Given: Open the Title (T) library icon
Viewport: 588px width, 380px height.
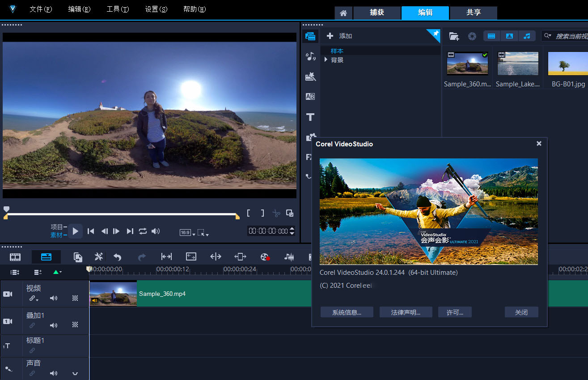Looking at the screenshot, I should [x=310, y=117].
